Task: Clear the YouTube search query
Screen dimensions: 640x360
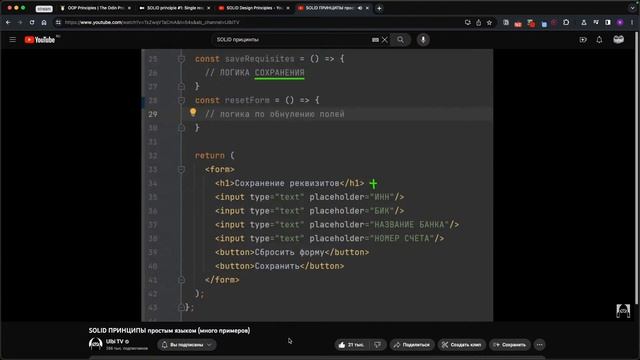Action: tap(384, 40)
